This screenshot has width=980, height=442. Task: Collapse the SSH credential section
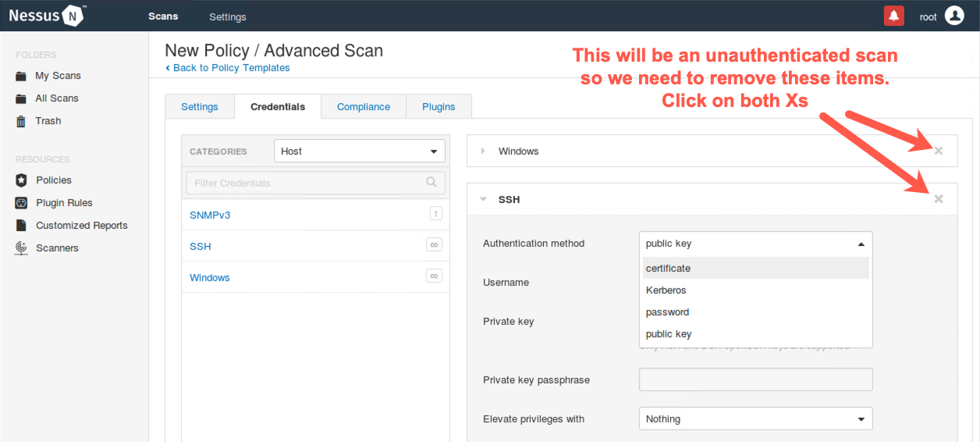point(483,199)
